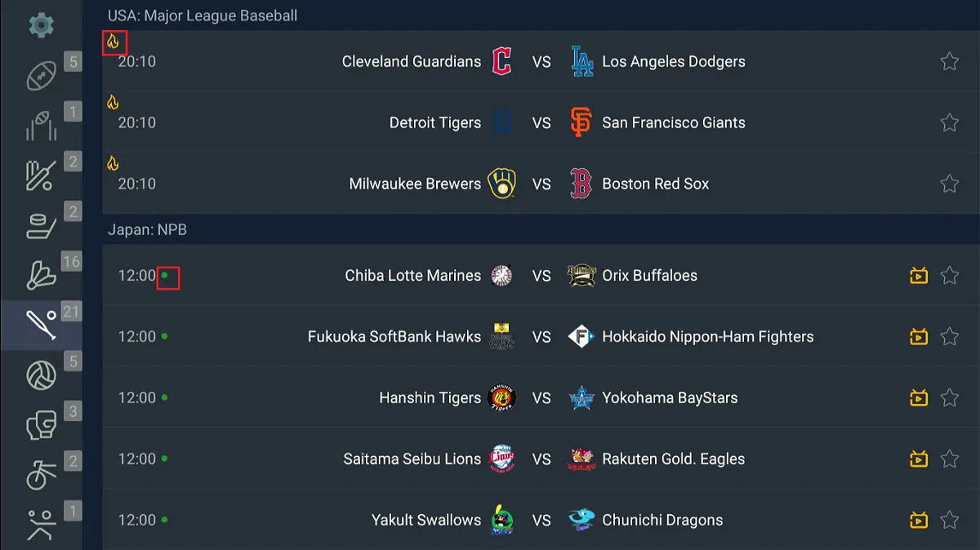Add Yakult Swallows match to favorites
The image size is (980, 550).
949,520
